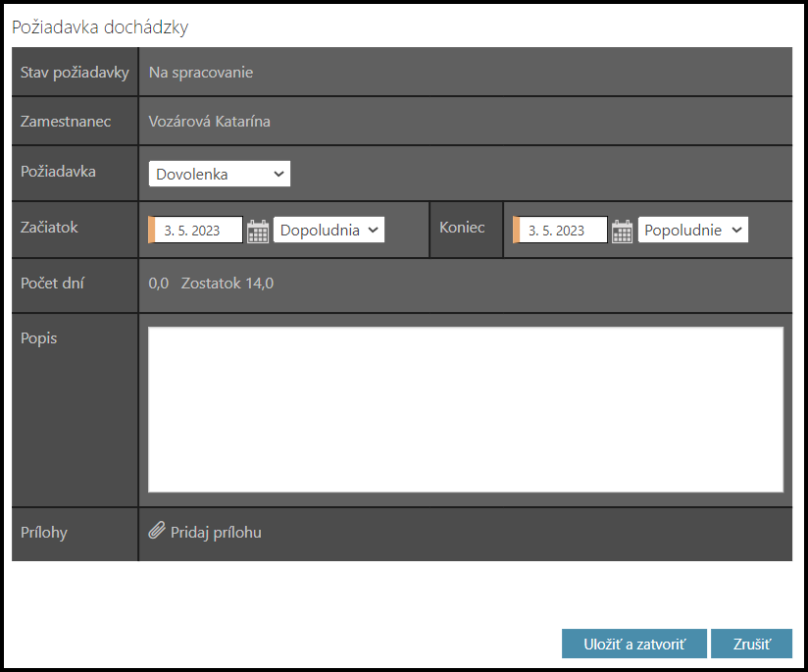This screenshot has height=672, width=808.
Task: Select the employee name Vozárová Katarína
Action: pos(209,122)
